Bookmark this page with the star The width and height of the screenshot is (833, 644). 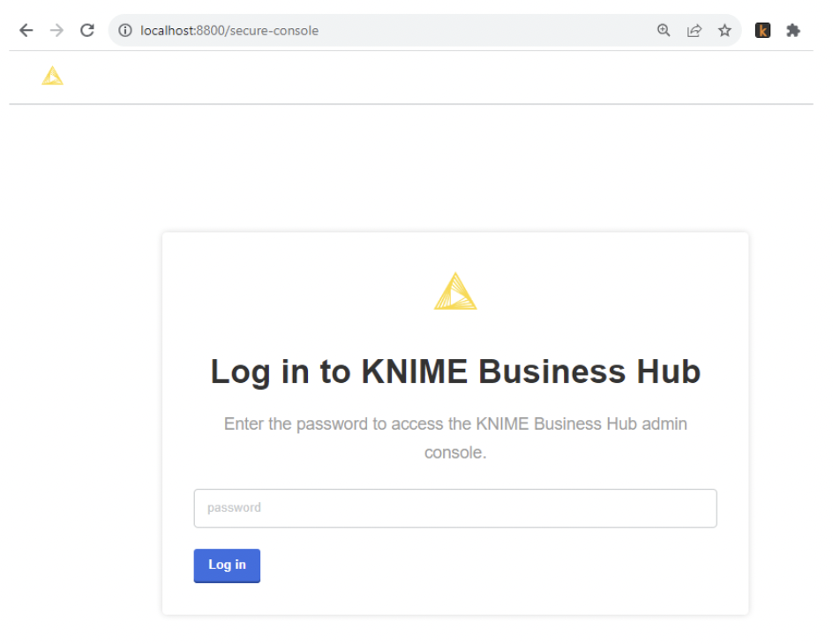coord(724,30)
